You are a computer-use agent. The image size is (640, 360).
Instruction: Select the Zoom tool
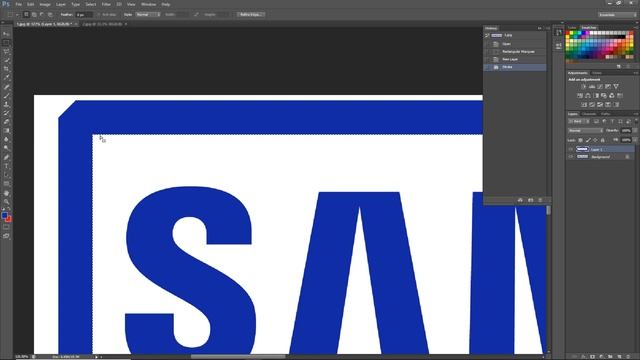pyautogui.click(x=6, y=202)
